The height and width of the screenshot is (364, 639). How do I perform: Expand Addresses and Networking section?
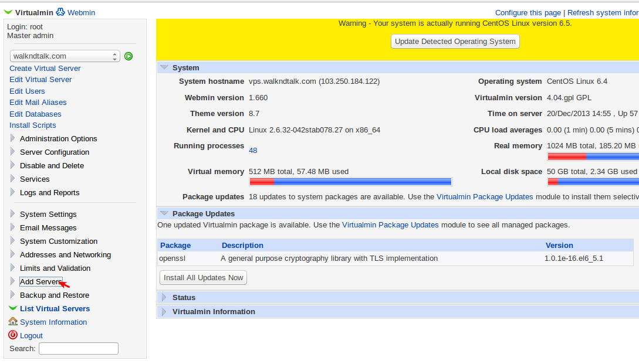point(65,254)
